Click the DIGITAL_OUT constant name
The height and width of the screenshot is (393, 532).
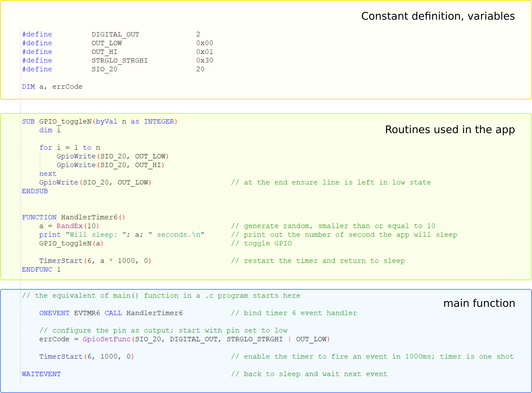point(115,34)
